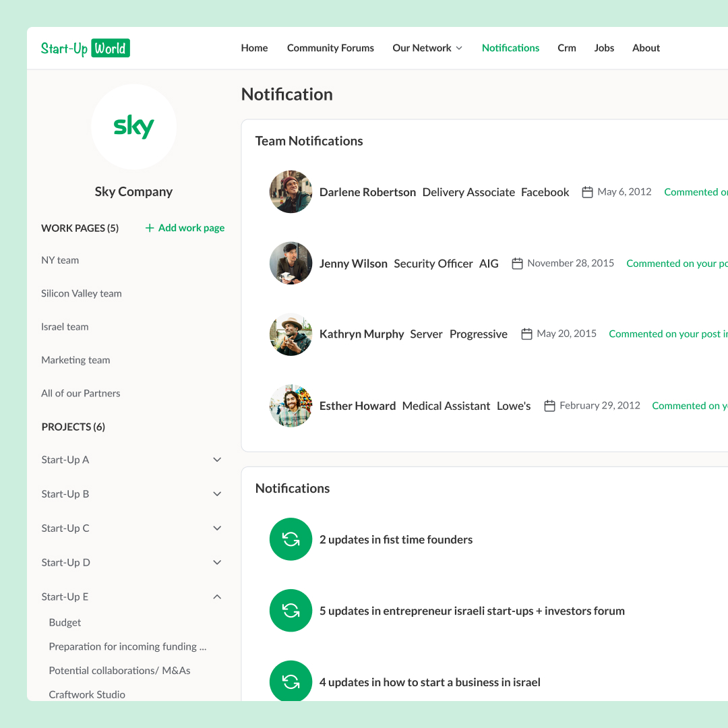Viewport: 728px width, 728px height.
Task: Select Budget under Start-Up E
Action: tap(65, 623)
